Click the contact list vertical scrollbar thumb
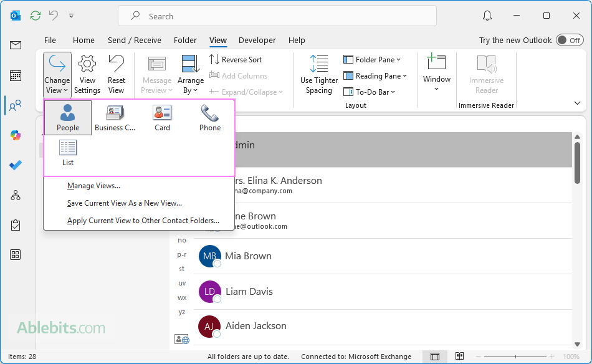The height and width of the screenshot is (364, 592). (x=577, y=163)
